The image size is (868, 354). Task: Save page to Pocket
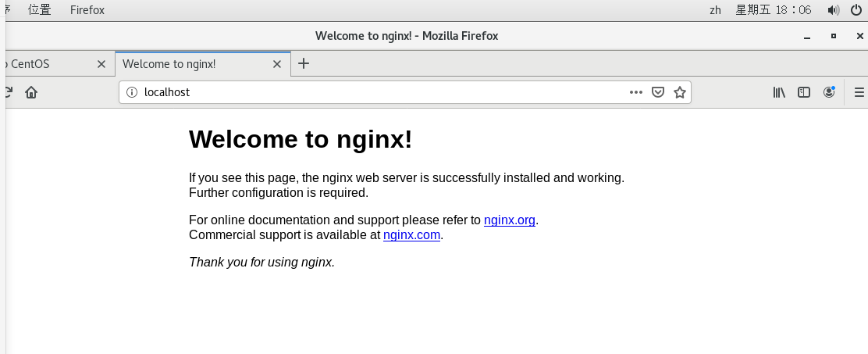pos(658,92)
